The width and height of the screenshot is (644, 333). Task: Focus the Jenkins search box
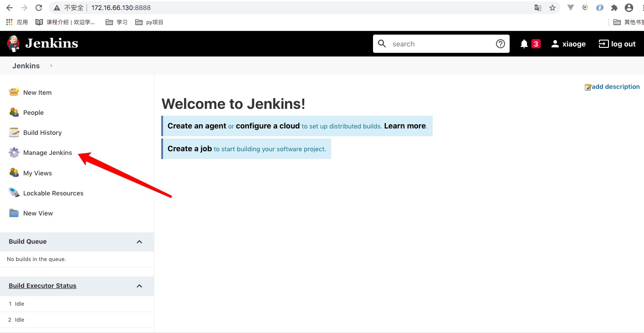tap(441, 44)
